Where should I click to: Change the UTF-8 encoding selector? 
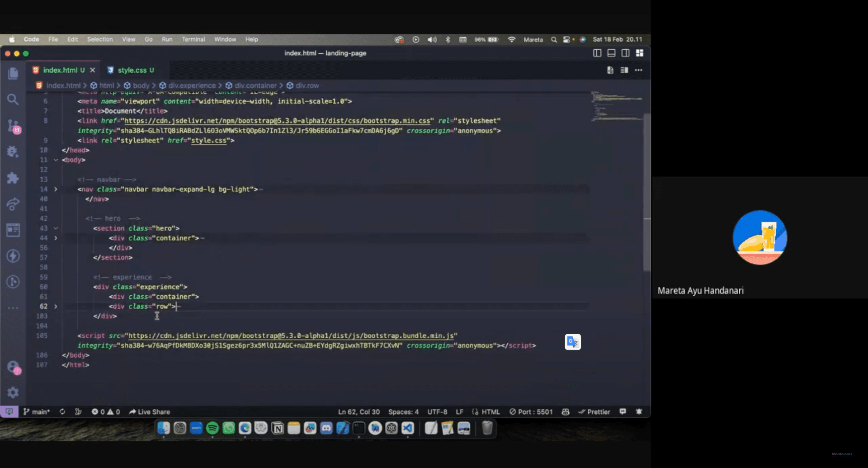pyautogui.click(x=437, y=412)
